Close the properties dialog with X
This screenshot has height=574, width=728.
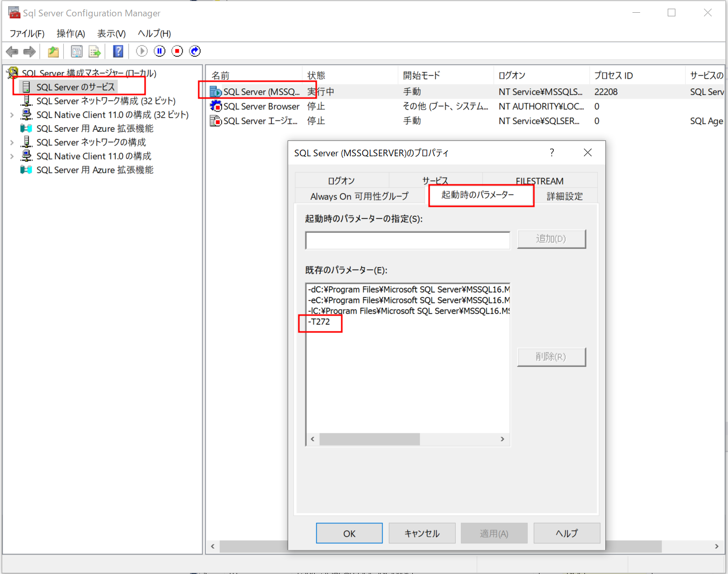point(588,153)
